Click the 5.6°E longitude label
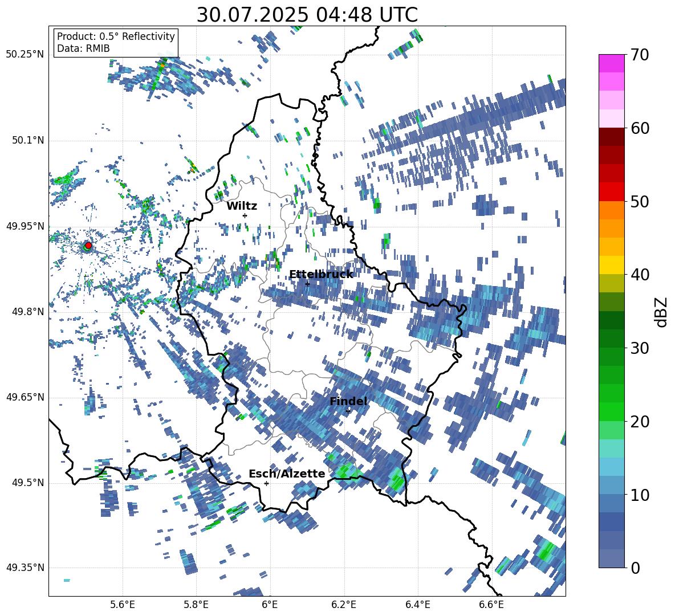675x616 pixels. pyautogui.click(x=123, y=605)
